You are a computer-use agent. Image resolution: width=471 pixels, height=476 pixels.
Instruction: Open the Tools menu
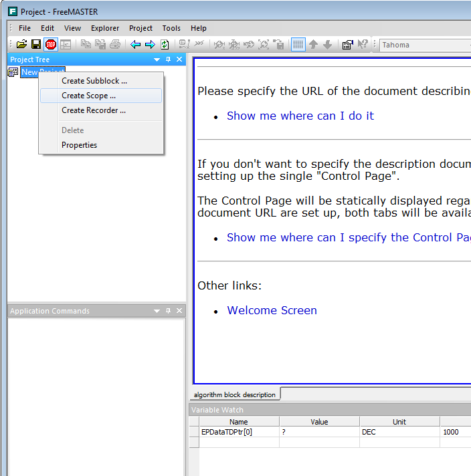tap(171, 28)
